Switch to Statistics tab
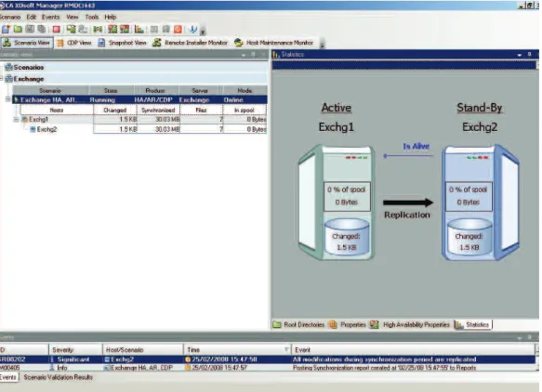Image resolution: width=542 pixels, height=392 pixels. pos(473,324)
